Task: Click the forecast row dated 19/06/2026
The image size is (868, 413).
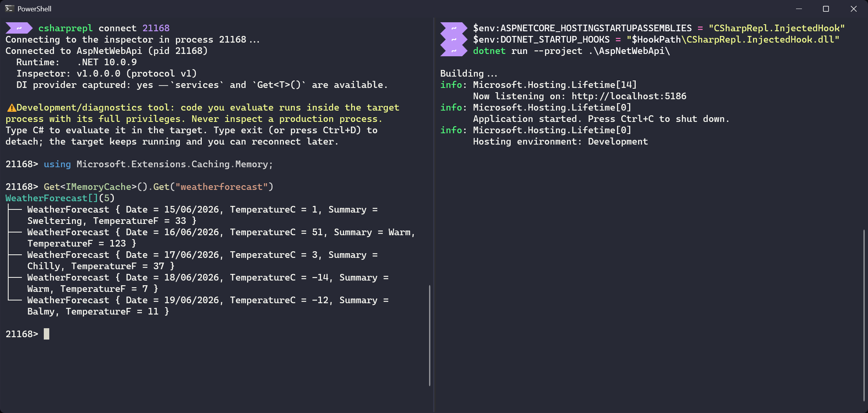Action: click(x=208, y=306)
